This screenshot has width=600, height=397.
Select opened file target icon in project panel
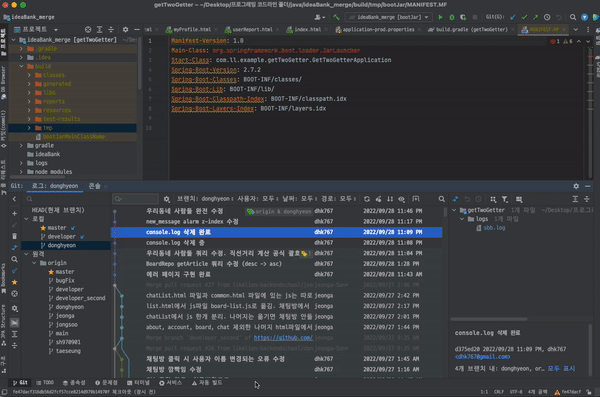[88, 29]
